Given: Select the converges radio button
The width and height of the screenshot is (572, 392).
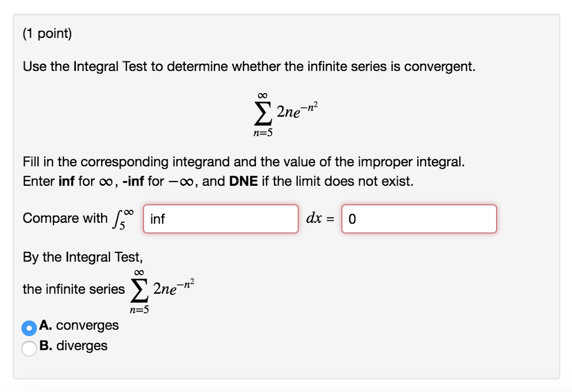Looking at the screenshot, I should coord(28,328).
